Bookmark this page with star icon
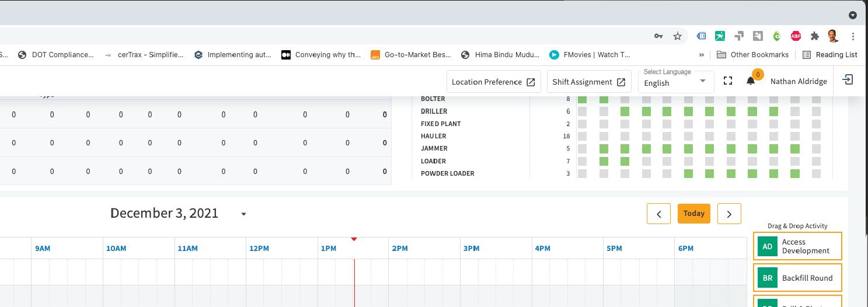 click(677, 36)
